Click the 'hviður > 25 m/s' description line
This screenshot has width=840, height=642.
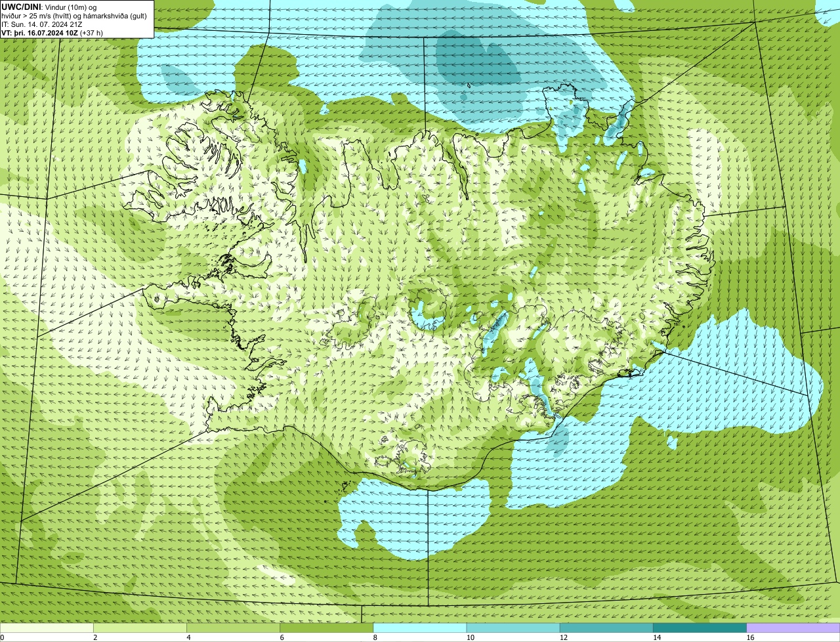coord(74,16)
